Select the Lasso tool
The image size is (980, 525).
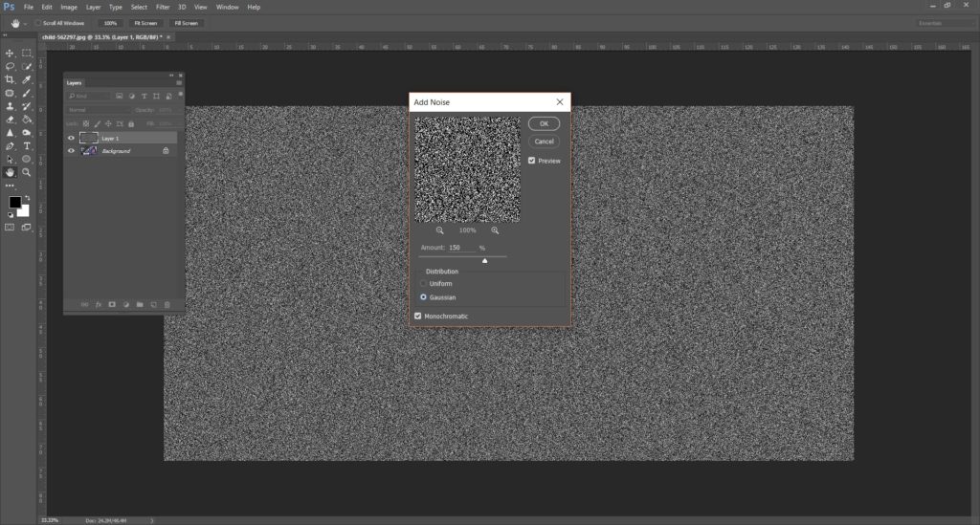click(x=10, y=66)
